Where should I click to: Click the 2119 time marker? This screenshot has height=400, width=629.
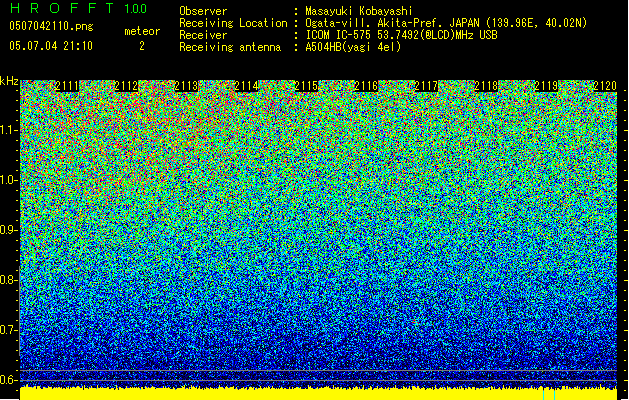(x=546, y=86)
